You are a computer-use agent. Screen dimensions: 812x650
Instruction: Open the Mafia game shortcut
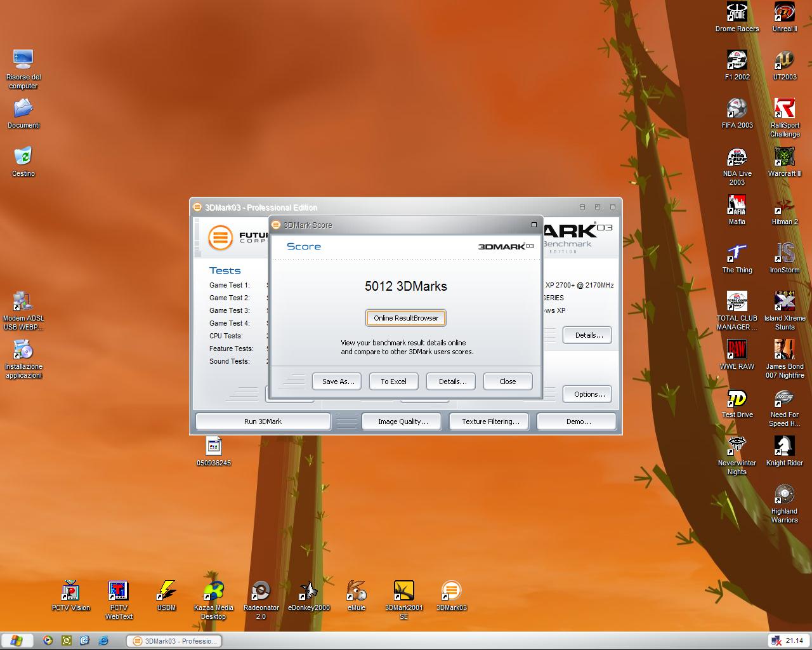pos(737,210)
